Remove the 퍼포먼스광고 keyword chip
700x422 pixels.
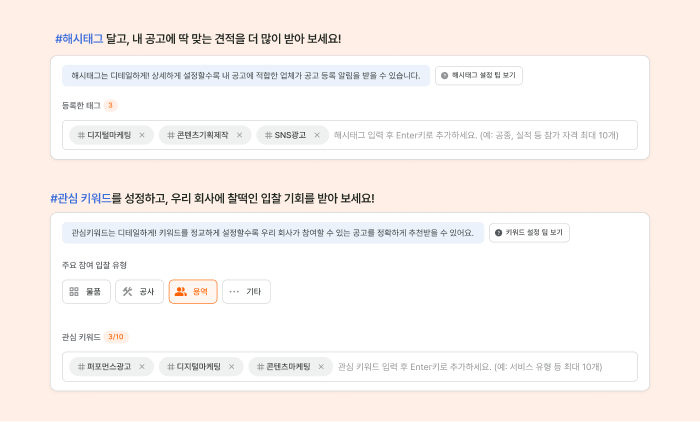click(x=142, y=367)
